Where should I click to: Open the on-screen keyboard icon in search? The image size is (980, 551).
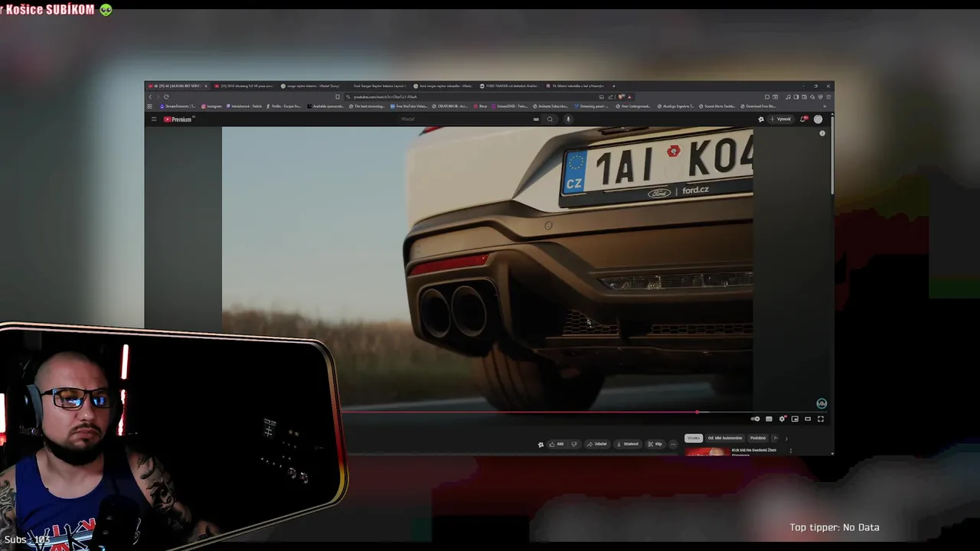[536, 119]
